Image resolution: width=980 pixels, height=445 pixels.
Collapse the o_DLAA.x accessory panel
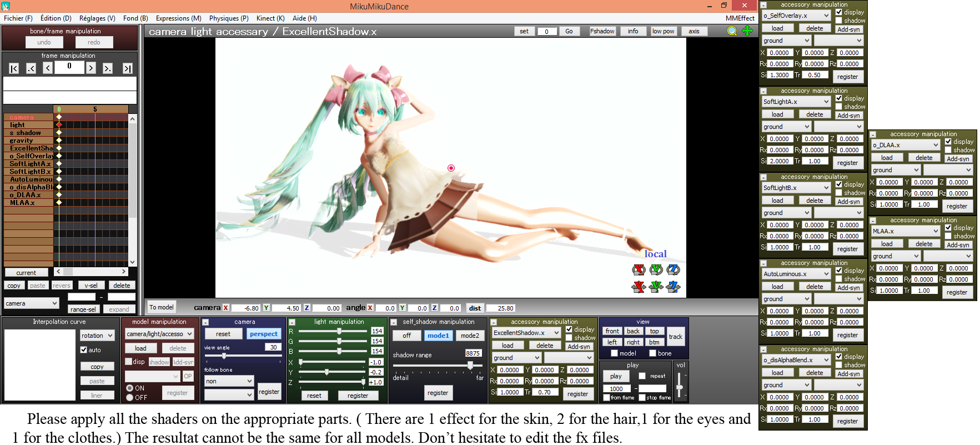[x=873, y=134]
